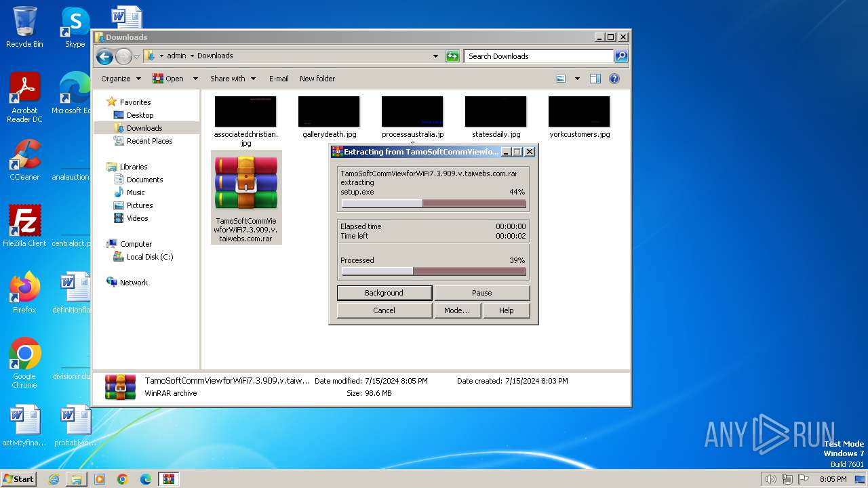Click Chrome icon in the taskbar
Screen dimensions: 868x488
[x=123, y=479]
